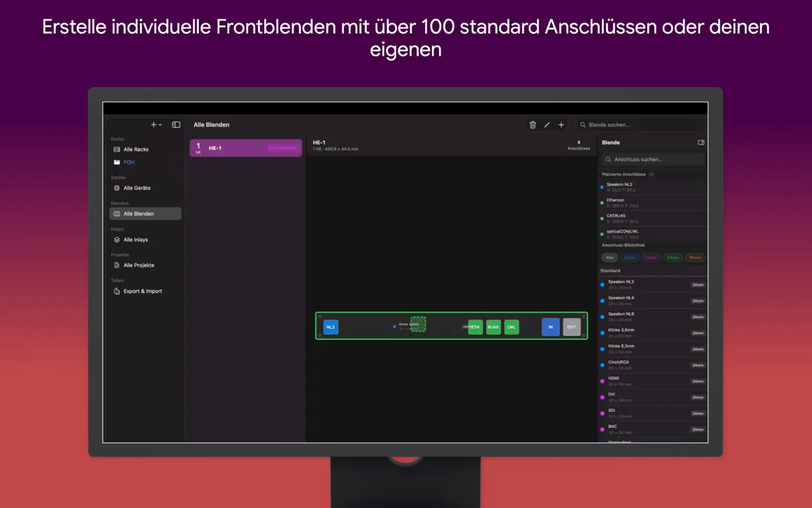Click the 'Blende suchen...' search field
812x508 pixels.
click(x=641, y=124)
